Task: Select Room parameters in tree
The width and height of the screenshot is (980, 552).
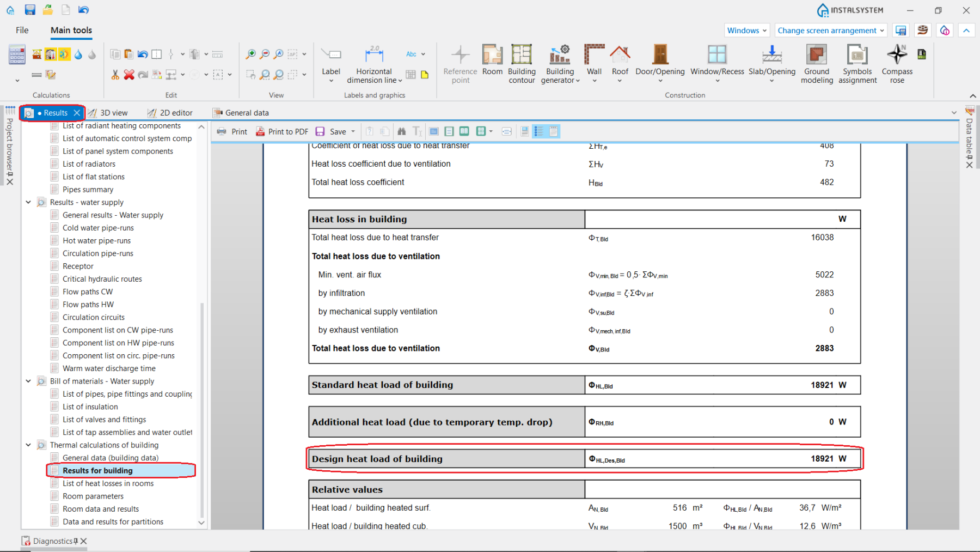Action: [93, 496]
